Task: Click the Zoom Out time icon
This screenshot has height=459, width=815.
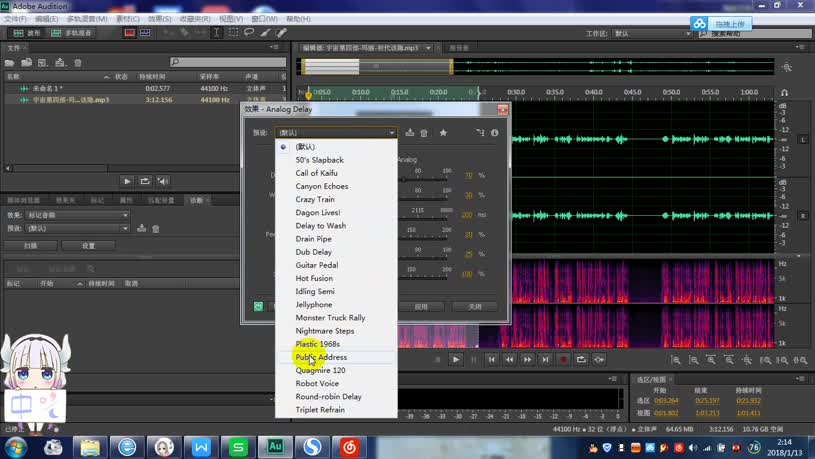Action: click(x=729, y=360)
